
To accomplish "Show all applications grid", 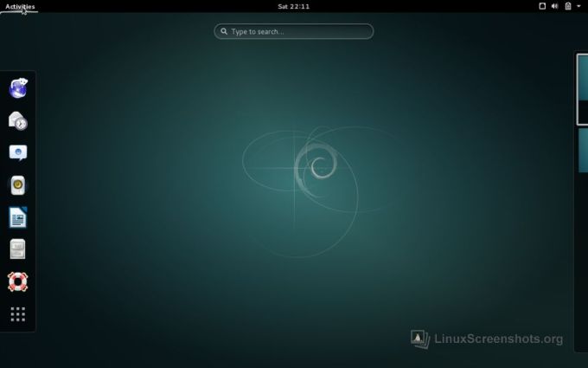I will [x=18, y=313].
